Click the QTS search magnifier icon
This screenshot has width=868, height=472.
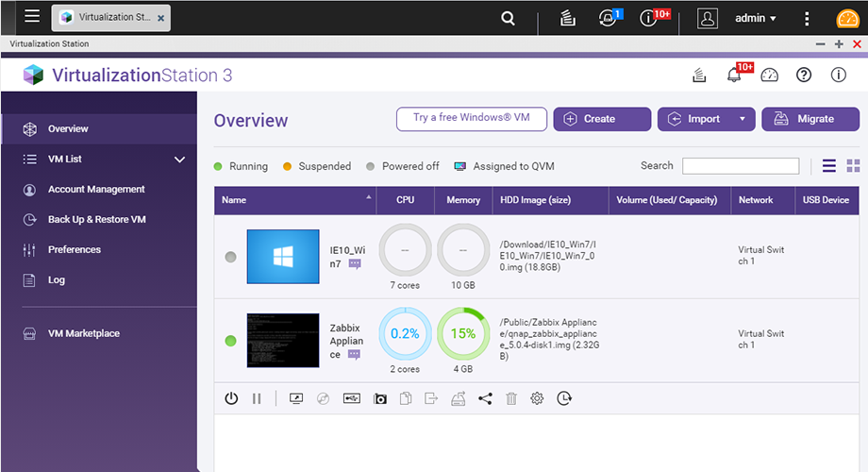tap(508, 18)
